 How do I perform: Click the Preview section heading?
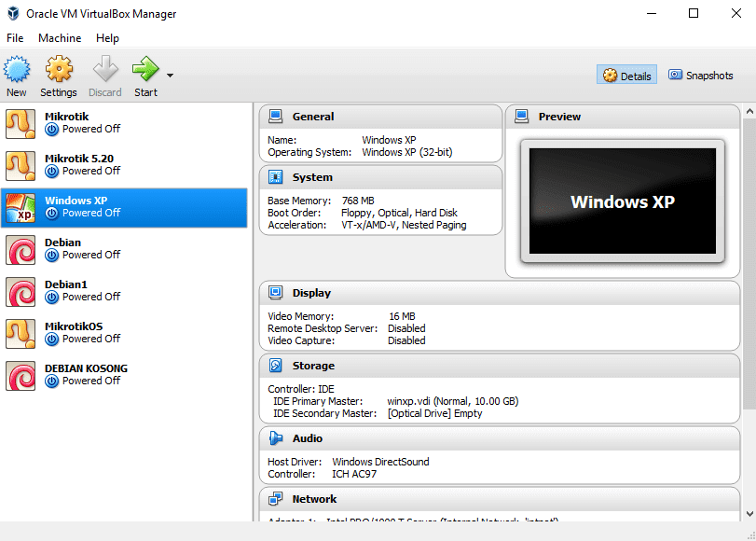pyautogui.click(x=559, y=117)
